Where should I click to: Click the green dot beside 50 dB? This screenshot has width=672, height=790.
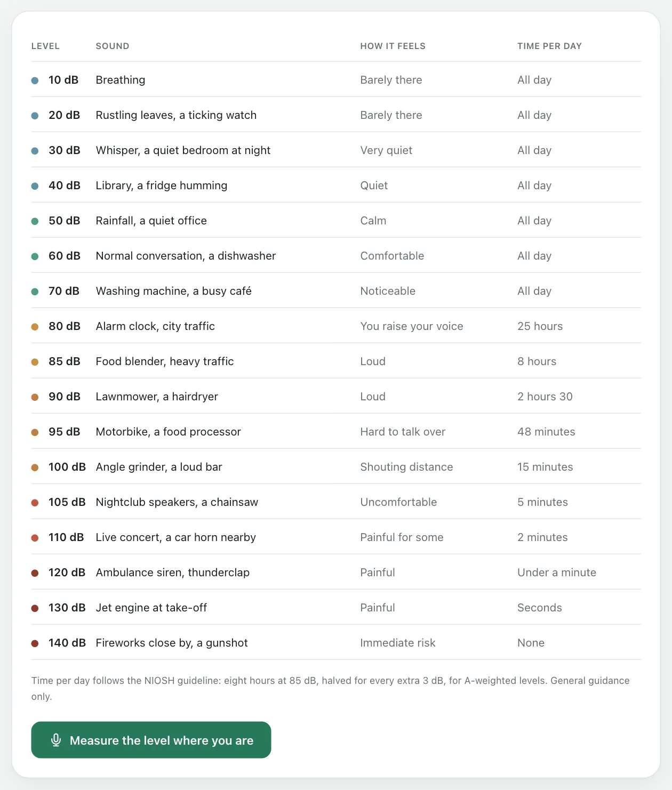35,221
